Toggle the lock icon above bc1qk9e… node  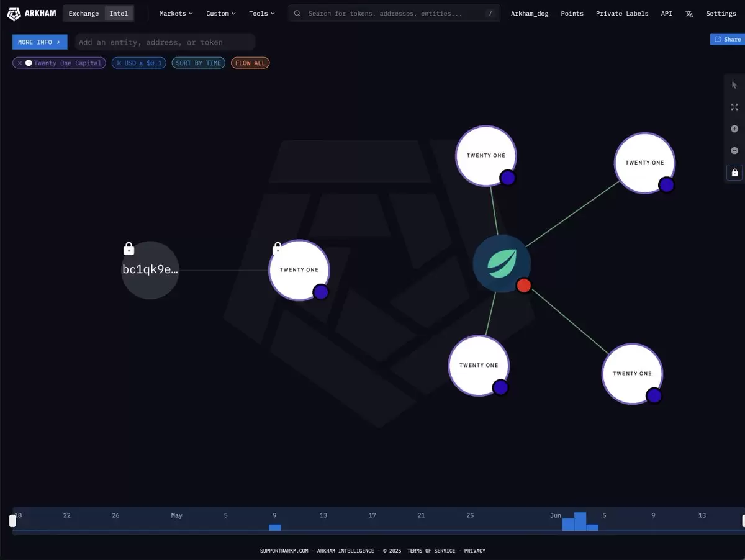[129, 249]
